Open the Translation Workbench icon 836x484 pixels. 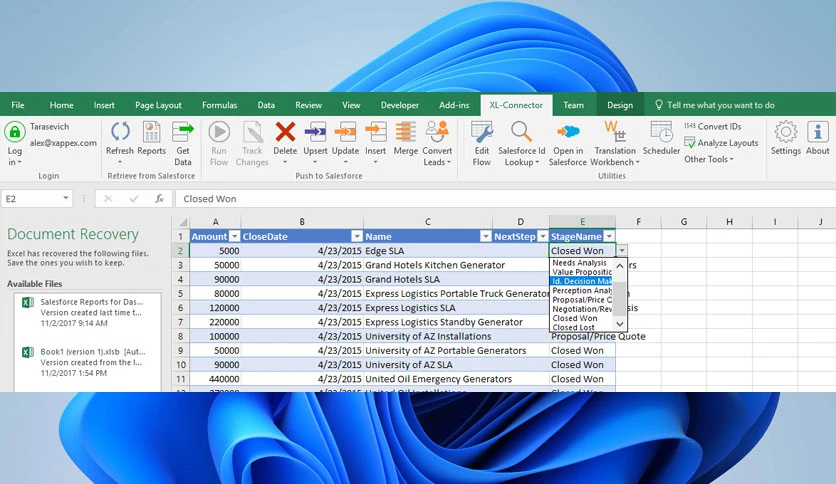click(614, 132)
